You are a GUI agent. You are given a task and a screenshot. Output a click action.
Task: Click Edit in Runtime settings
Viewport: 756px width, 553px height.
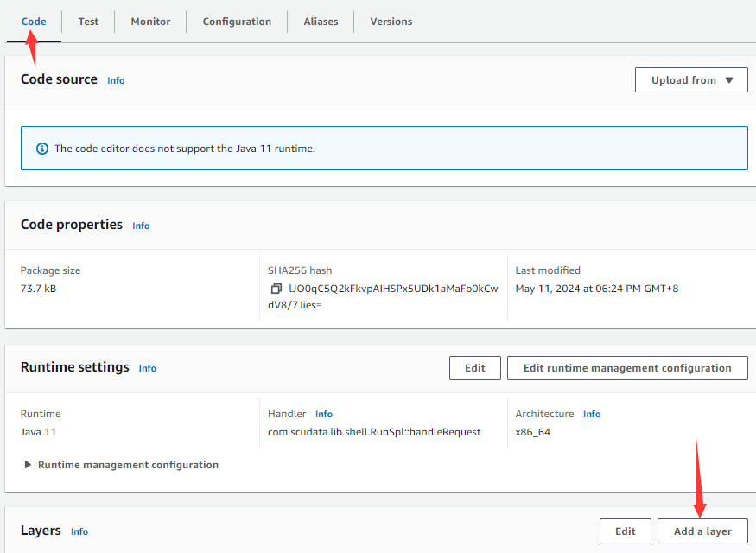[474, 368]
